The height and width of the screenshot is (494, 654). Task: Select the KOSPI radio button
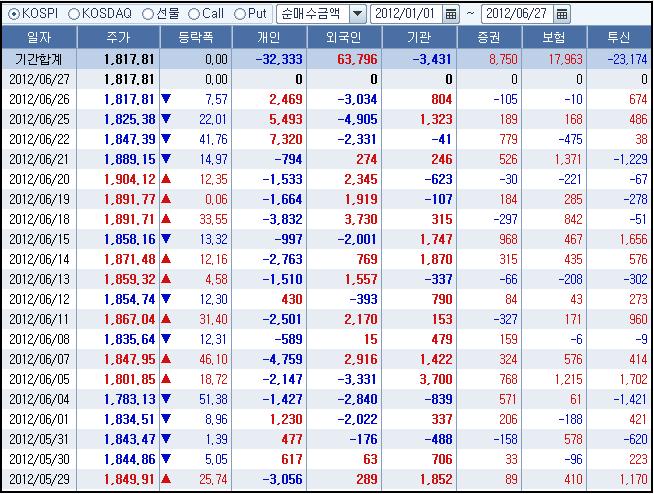tap(14, 14)
